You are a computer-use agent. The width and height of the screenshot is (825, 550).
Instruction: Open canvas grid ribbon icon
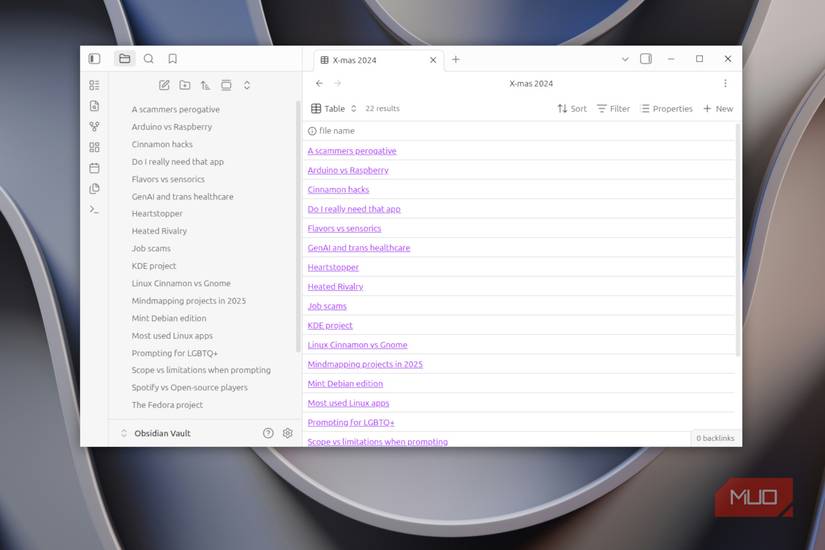[94, 147]
